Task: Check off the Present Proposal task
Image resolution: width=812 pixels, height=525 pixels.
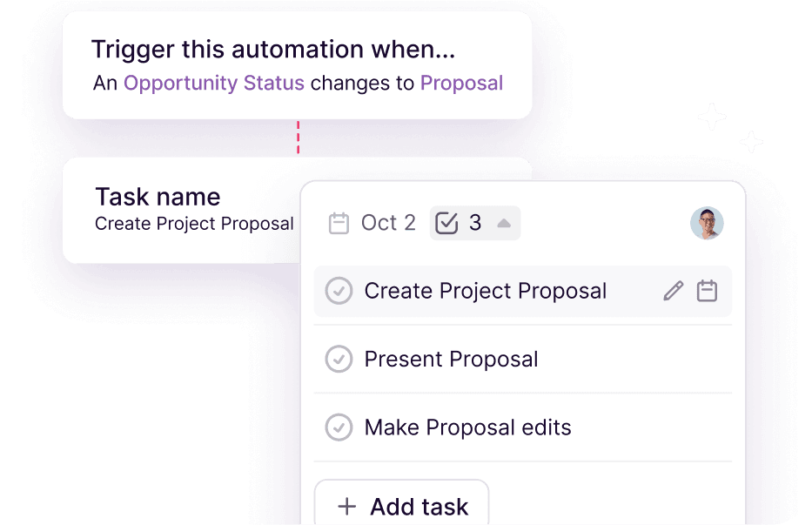Action: (x=339, y=359)
